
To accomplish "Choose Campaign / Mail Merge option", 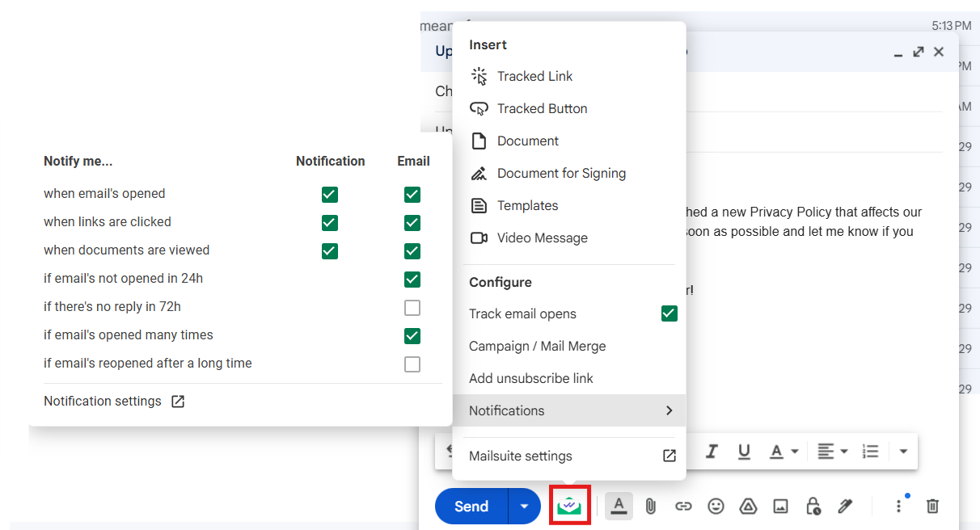I will point(537,346).
